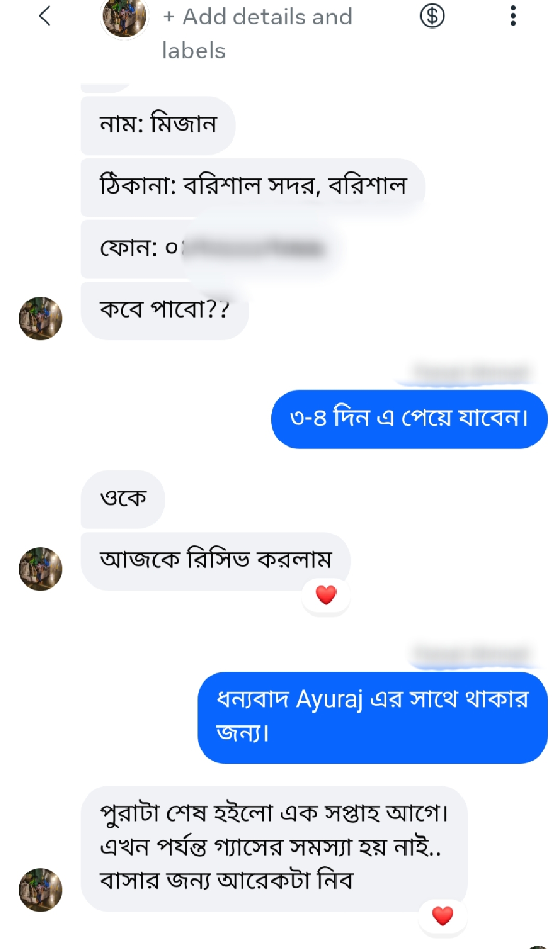
Task: Tap the heart reaction on আজকে রিসিভ করলাম
Action: 326,595
